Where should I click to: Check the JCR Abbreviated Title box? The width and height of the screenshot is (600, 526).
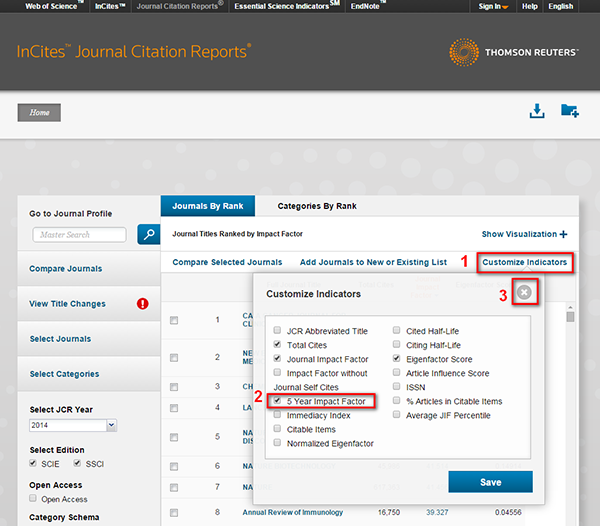[277, 330]
